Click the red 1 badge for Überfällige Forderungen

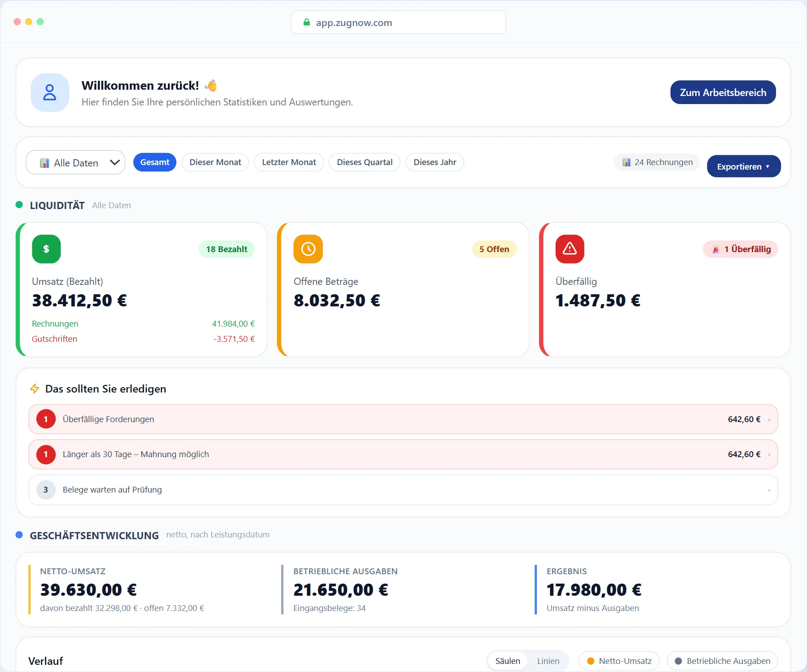(x=46, y=419)
